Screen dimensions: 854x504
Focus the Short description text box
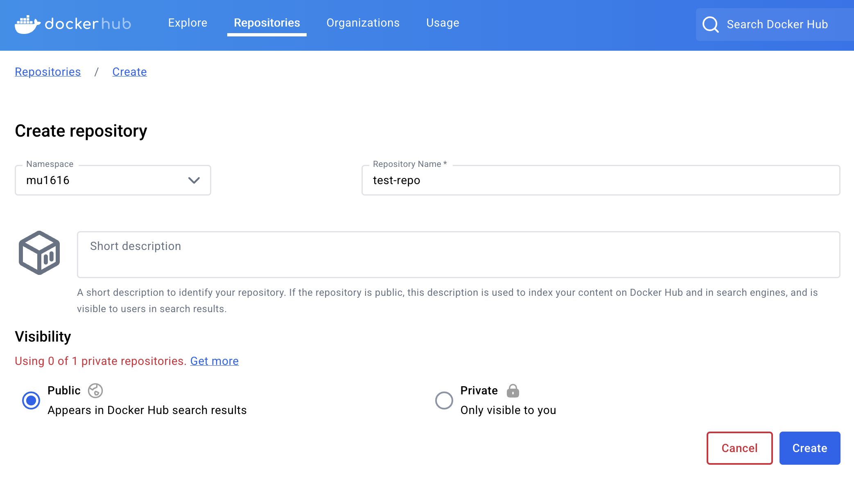tap(459, 254)
